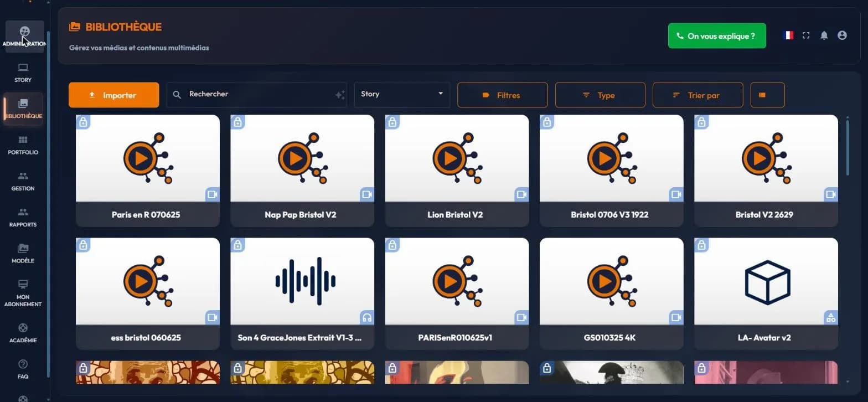
Task: Click lock icon on PARISenR010625v1 card
Action: point(392,245)
